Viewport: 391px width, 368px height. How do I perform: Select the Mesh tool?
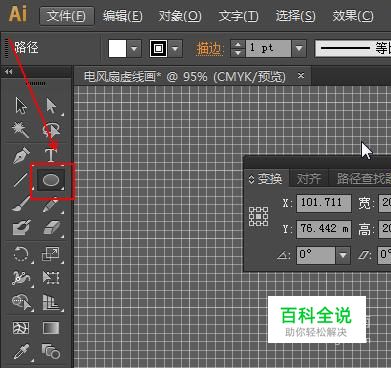(x=21, y=328)
